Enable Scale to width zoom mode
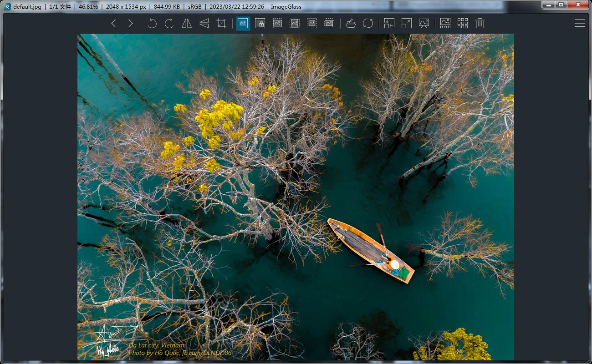 (277, 23)
